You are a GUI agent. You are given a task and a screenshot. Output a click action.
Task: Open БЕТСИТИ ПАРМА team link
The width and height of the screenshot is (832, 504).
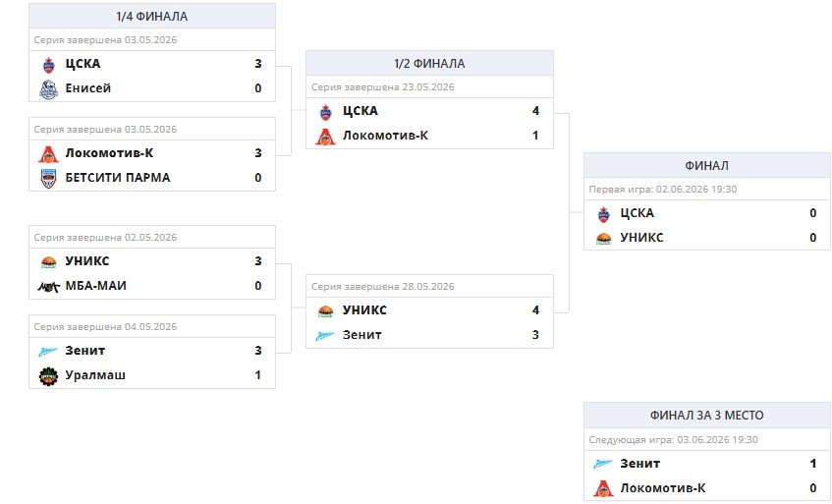coord(118,178)
